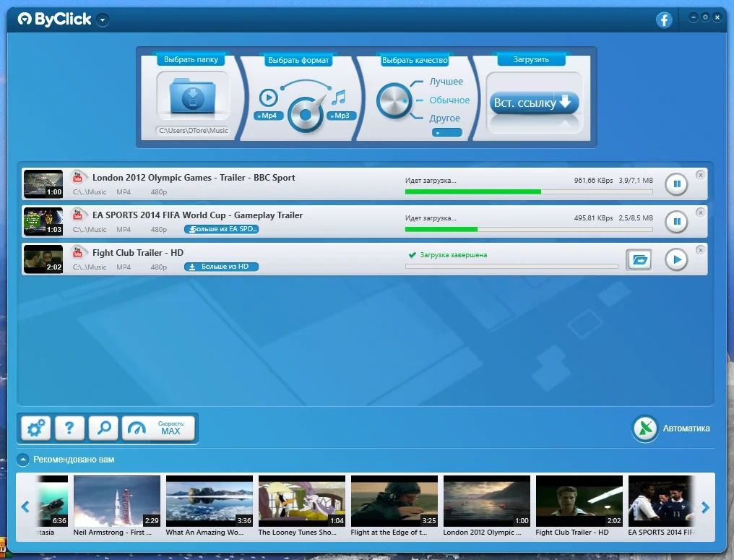The width and height of the screenshot is (734, 560).
Task: Open Flight at the Edge recommended video
Action: click(394, 501)
